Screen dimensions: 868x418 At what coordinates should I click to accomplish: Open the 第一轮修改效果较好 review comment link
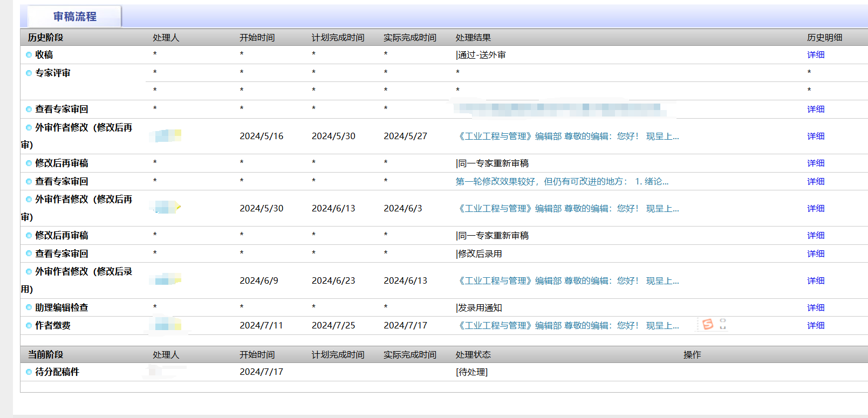point(562,182)
